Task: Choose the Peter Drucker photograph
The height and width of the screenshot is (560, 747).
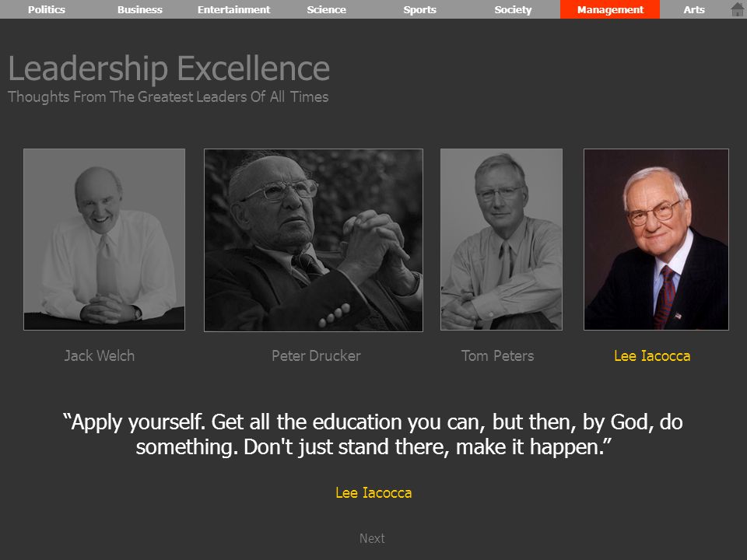Action: (314, 240)
